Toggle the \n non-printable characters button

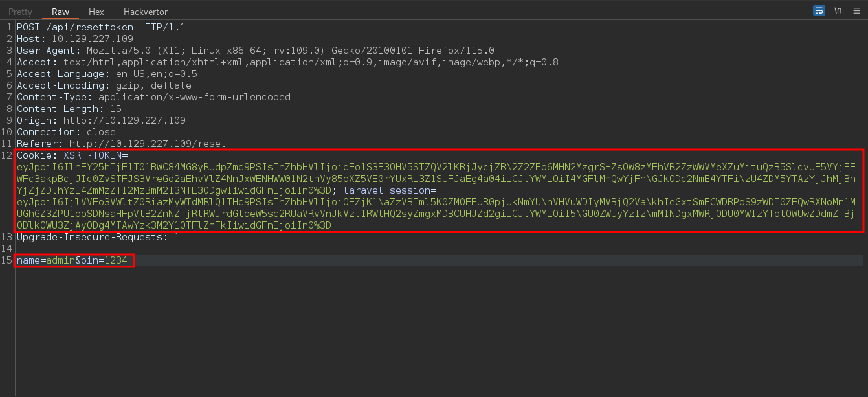tap(838, 10)
